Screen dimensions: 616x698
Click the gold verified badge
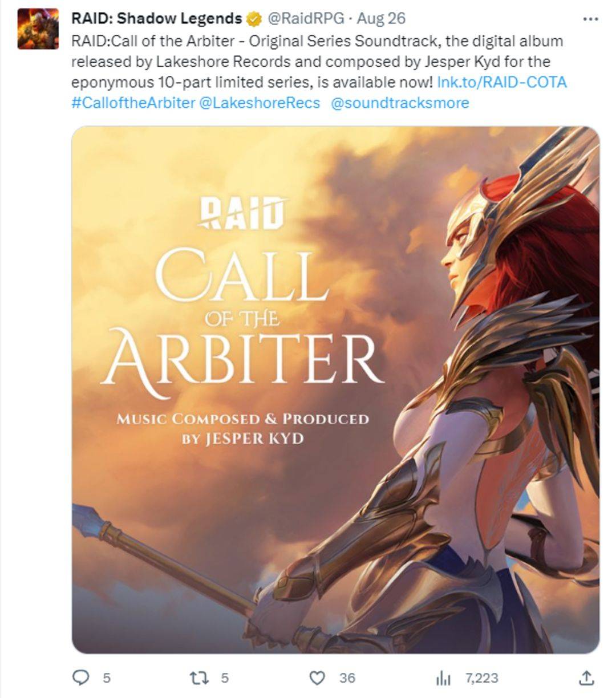[254, 19]
